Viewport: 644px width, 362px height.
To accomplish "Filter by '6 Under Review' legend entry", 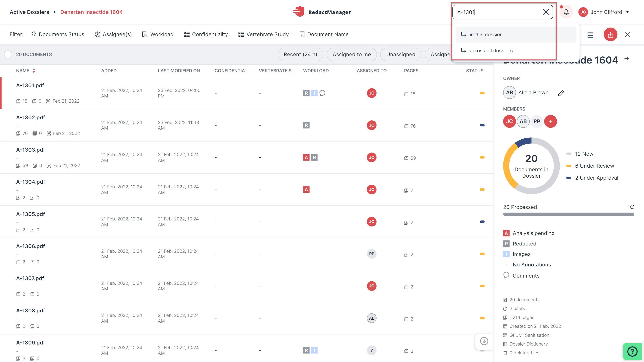I will tap(590, 166).
